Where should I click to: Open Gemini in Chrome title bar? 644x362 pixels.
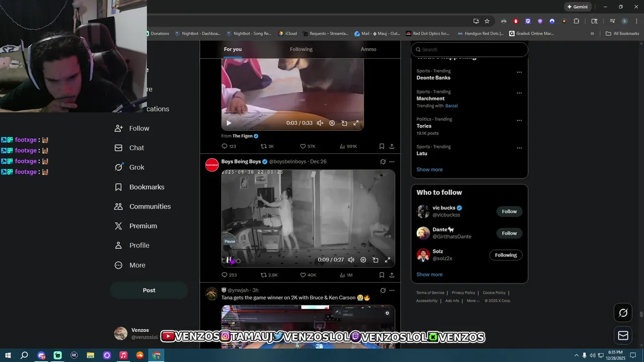(x=578, y=7)
